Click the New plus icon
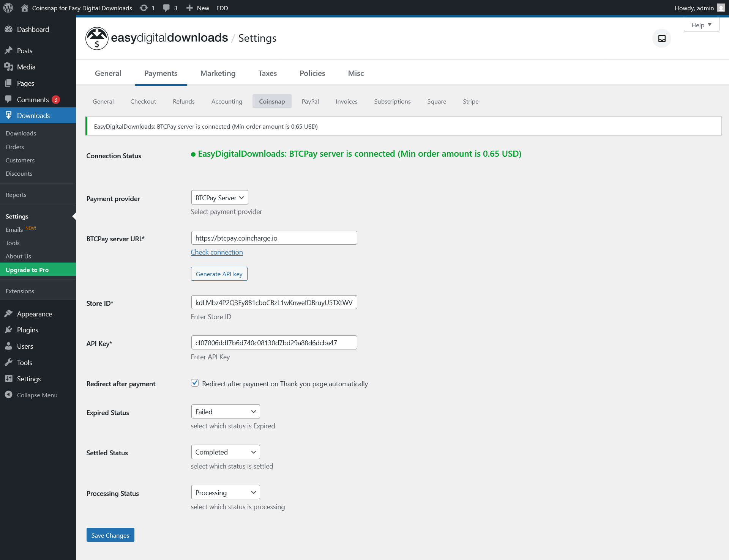Screen dimensions: 729x560 (x=189, y=8)
